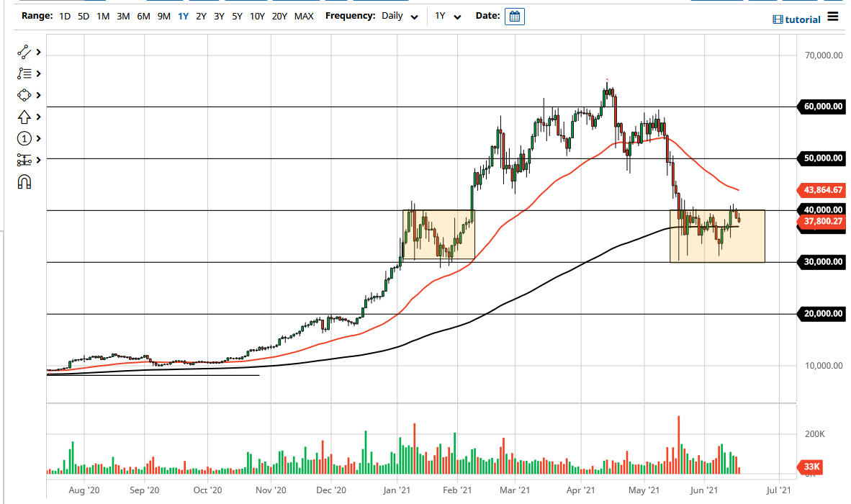Toggle the magnet snapping mode

pyautogui.click(x=25, y=182)
